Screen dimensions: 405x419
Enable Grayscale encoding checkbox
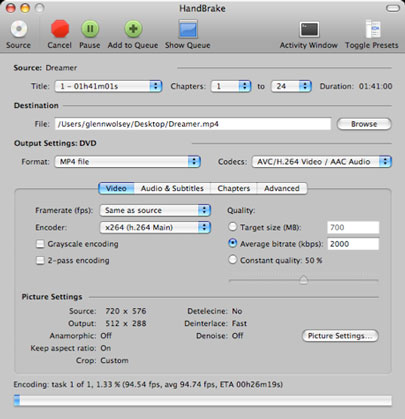tap(40, 244)
